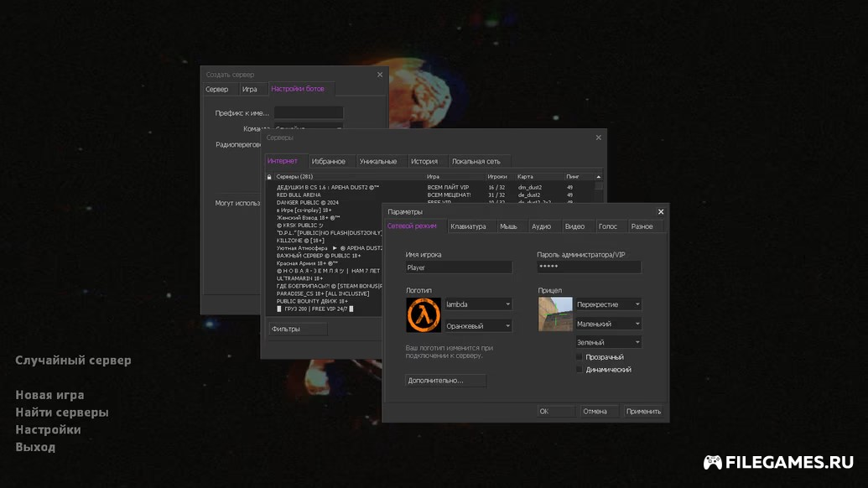Click the server list vertical scrollbar thumb

click(x=599, y=186)
